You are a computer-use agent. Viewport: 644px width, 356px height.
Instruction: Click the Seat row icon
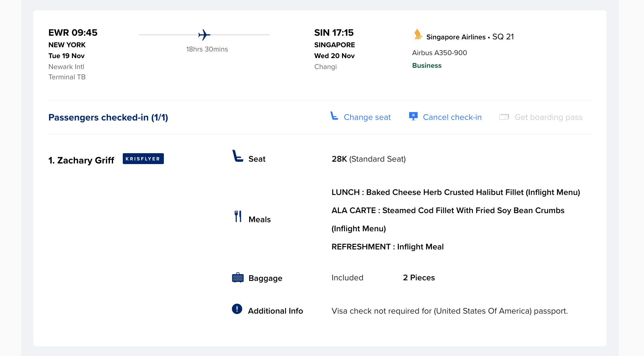pyautogui.click(x=237, y=156)
